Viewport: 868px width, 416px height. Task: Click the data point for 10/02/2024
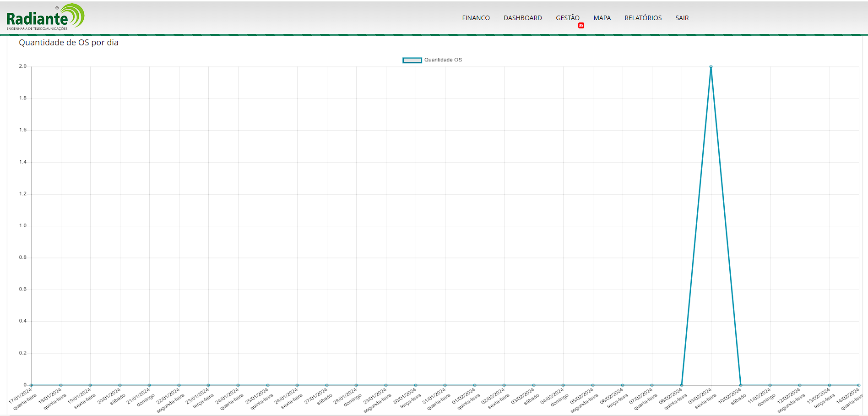click(x=741, y=385)
